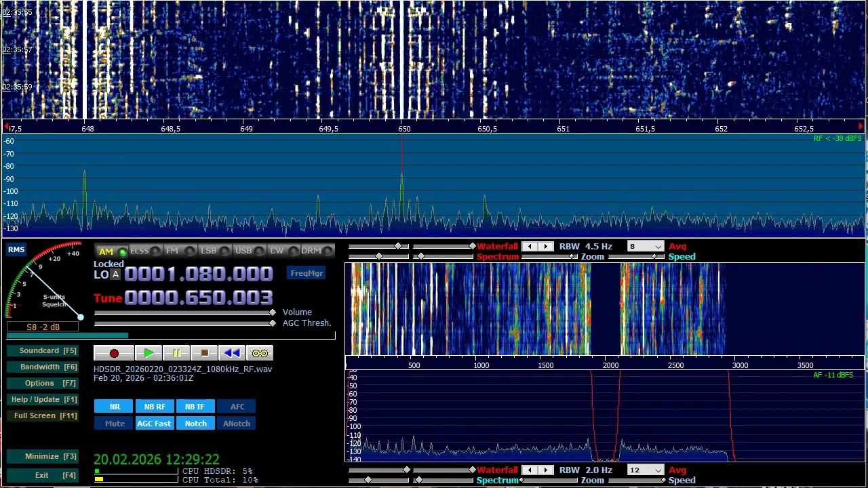Start recording with the red record button
The height and width of the screenshot is (488, 868).
click(114, 353)
